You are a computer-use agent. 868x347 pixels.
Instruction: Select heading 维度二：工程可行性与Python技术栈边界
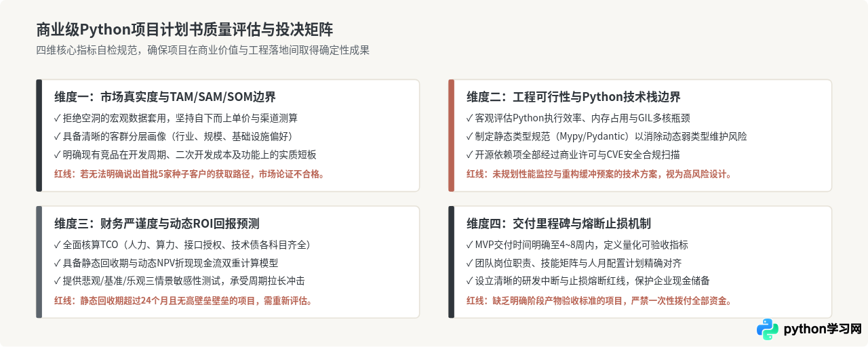tap(574, 97)
